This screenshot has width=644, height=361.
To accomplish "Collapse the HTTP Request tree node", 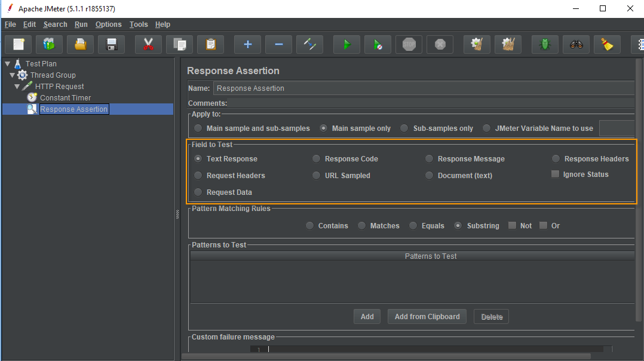I will [17, 87].
